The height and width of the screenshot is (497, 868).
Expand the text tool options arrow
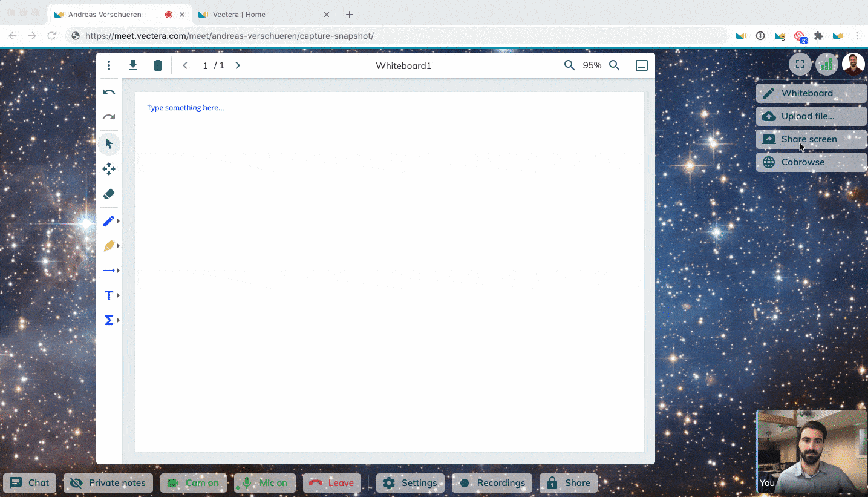coord(119,295)
